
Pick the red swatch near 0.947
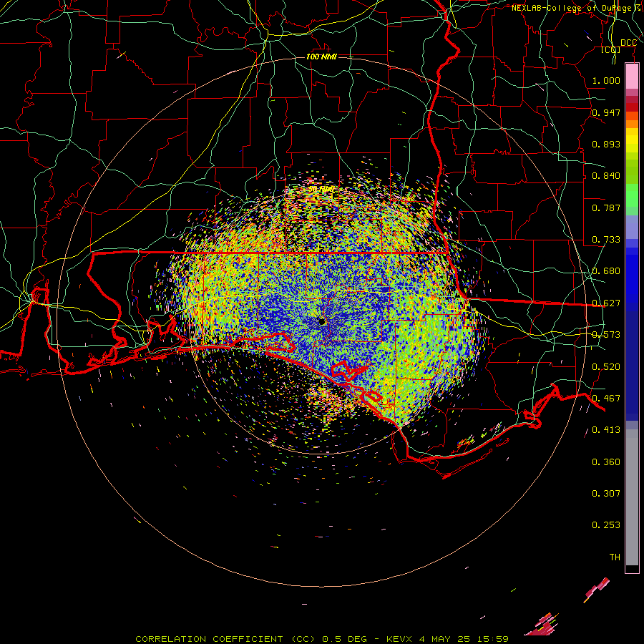[x=632, y=107]
